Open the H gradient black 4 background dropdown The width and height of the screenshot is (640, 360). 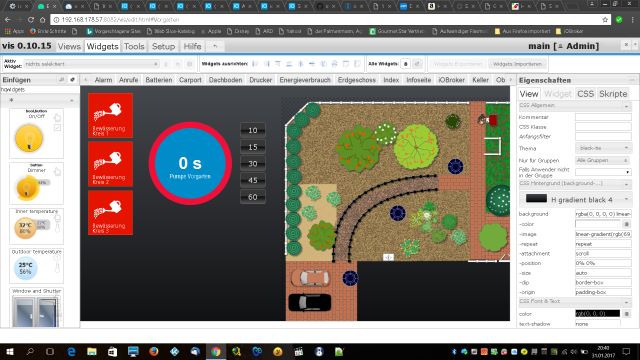point(576,199)
